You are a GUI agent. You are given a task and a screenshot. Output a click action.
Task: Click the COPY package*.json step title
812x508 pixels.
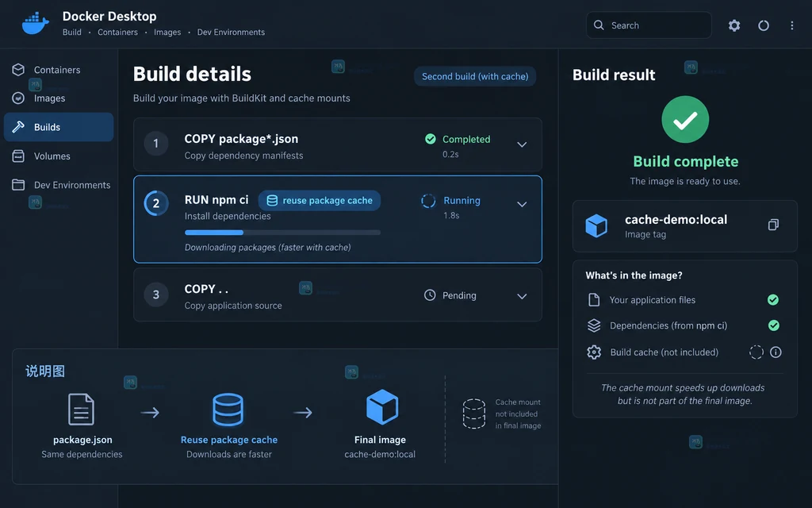(x=241, y=139)
